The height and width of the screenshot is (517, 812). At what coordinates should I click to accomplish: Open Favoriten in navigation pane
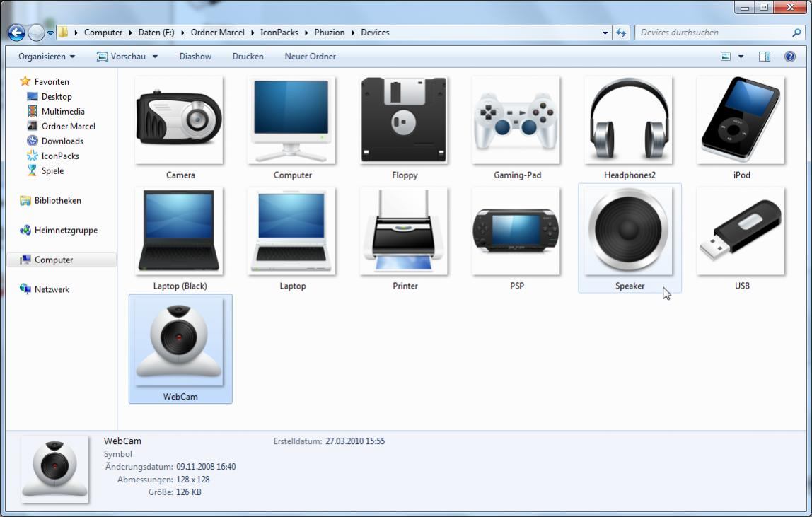[51, 82]
